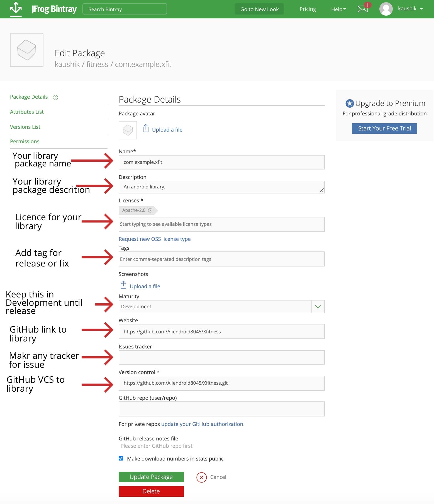Image resolution: width=434 pixels, height=504 pixels.
Task: Open the messages envelope with notification badge
Action: pyautogui.click(x=362, y=9)
